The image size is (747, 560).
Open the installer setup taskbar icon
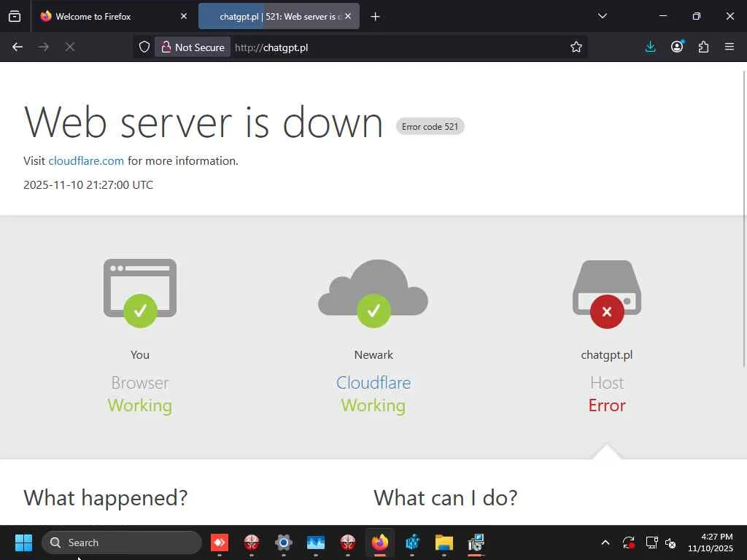[x=476, y=542]
